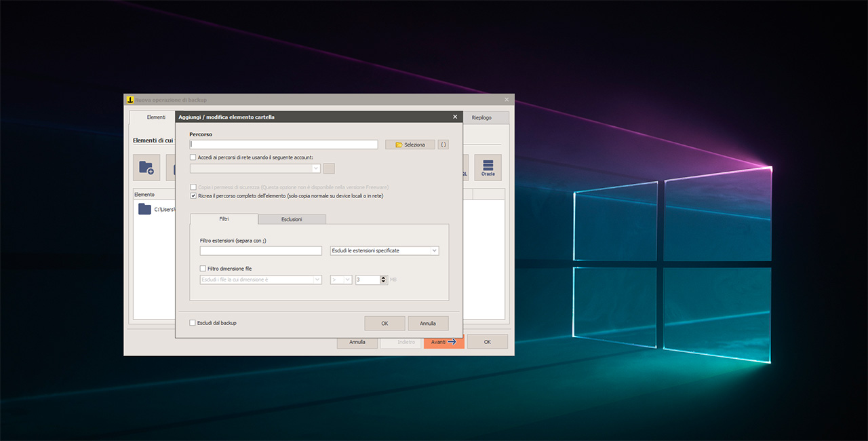This screenshot has height=441, width=868.
Task: Switch to the Filtri tab
Action: pos(224,219)
